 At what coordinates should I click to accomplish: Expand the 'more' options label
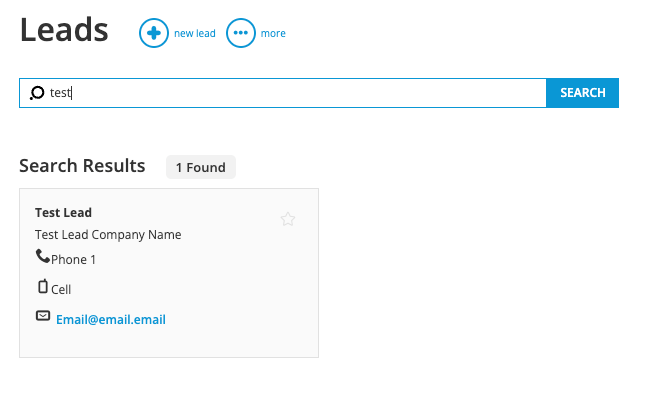[x=273, y=33]
